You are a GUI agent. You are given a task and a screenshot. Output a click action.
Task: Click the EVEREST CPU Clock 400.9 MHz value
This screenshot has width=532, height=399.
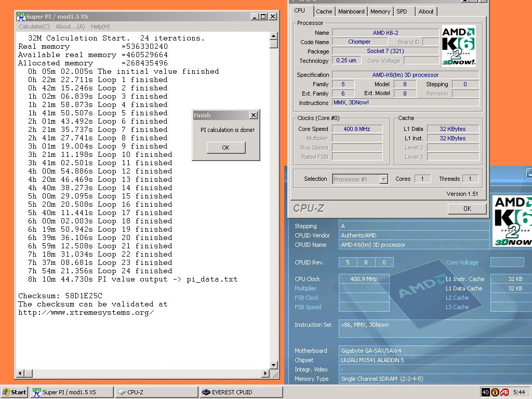pyautogui.click(x=364, y=279)
